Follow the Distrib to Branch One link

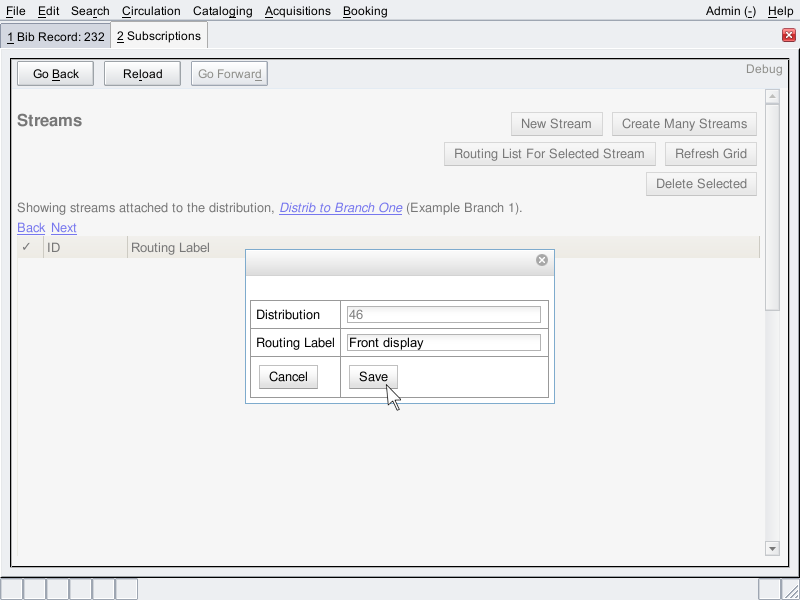point(341,208)
